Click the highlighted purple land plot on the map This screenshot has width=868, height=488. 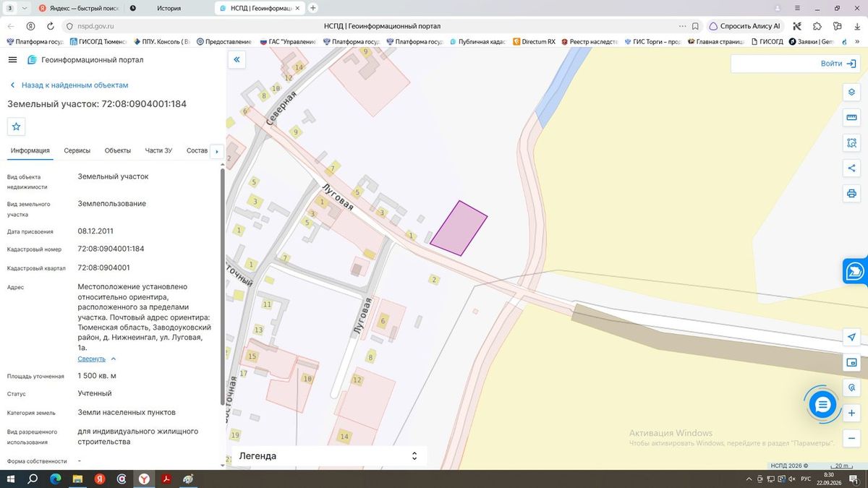tap(459, 228)
